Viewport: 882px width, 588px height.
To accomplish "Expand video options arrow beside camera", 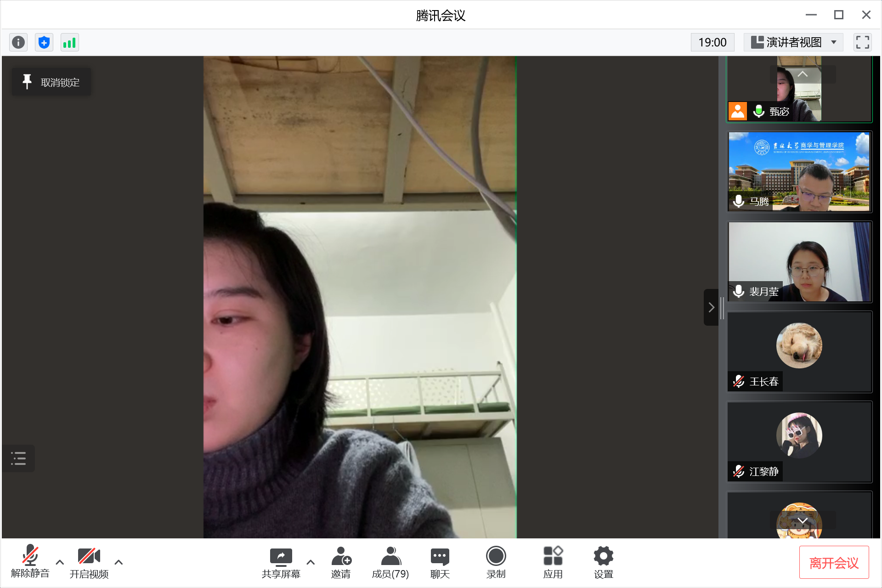I will tap(119, 562).
